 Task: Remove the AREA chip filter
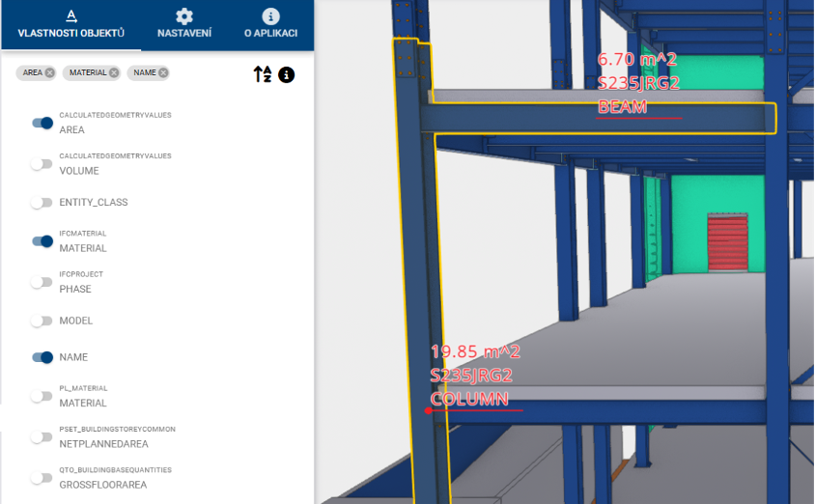[49, 72]
